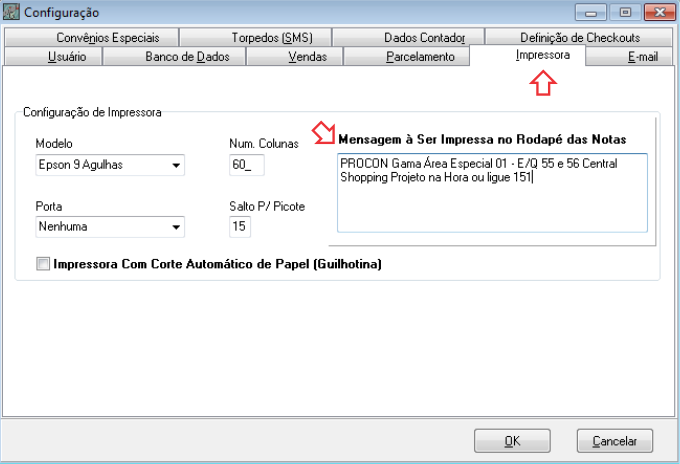The height and width of the screenshot is (464, 680).
Task: Enable the automatic paper cut (Guilhotina) checkbox
Action: click(43, 264)
